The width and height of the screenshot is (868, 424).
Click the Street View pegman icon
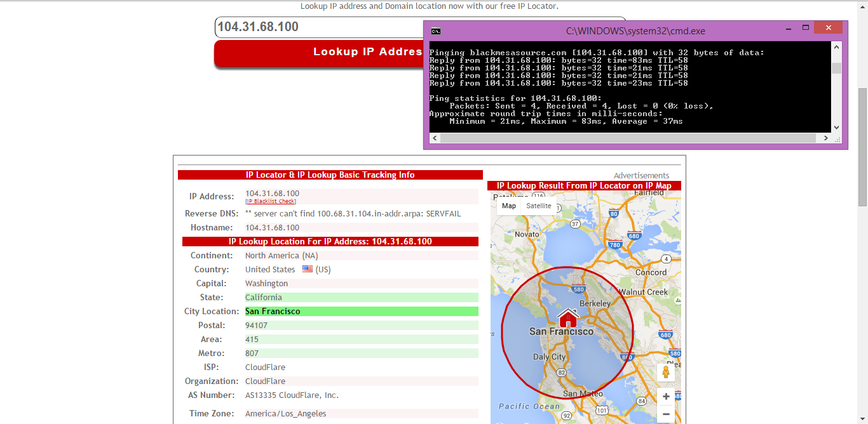666,372
